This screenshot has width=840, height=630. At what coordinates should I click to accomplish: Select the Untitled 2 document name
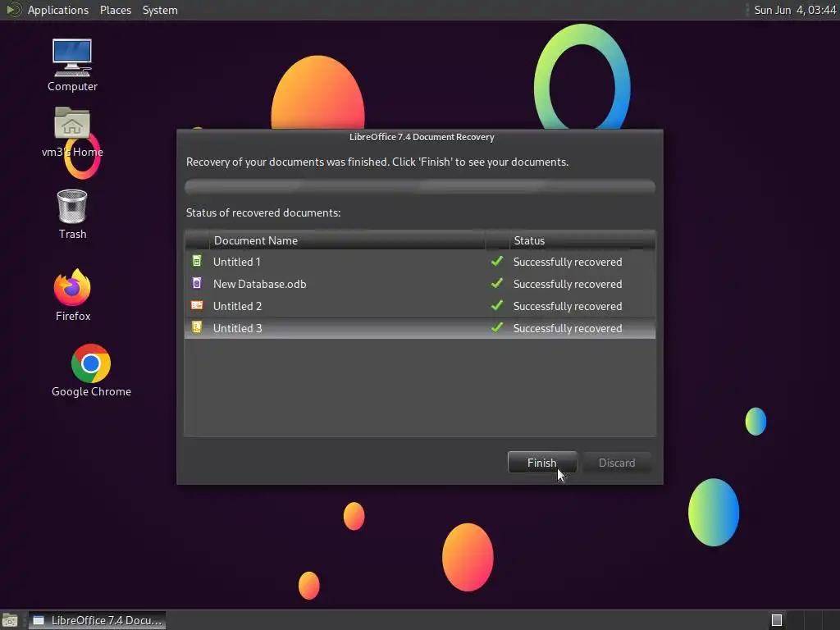click(x=237, y=307)
